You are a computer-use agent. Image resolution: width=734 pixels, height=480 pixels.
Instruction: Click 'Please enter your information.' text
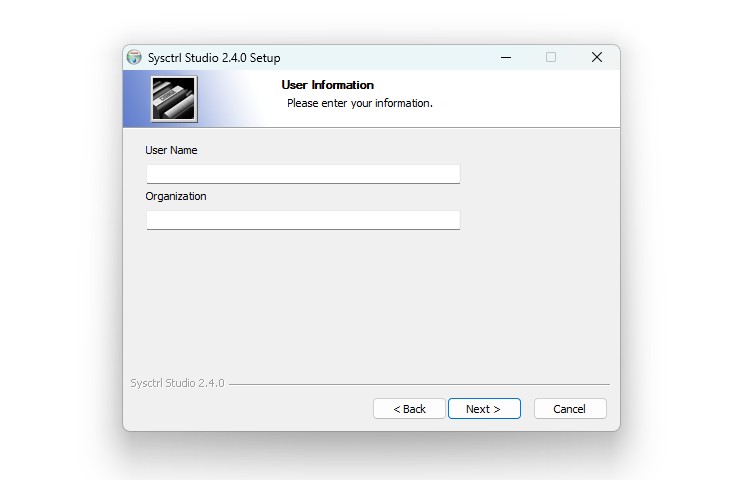tap(360, 103)
